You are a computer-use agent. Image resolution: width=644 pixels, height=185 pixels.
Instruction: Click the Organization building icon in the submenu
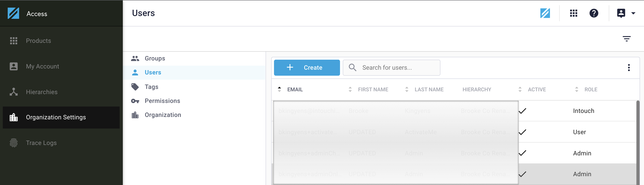coord(135,115)
